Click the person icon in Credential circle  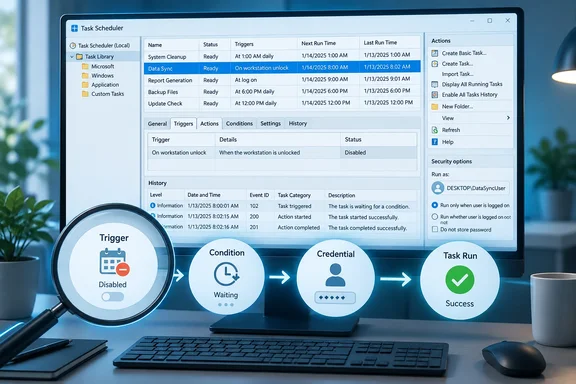click(335, 275)
